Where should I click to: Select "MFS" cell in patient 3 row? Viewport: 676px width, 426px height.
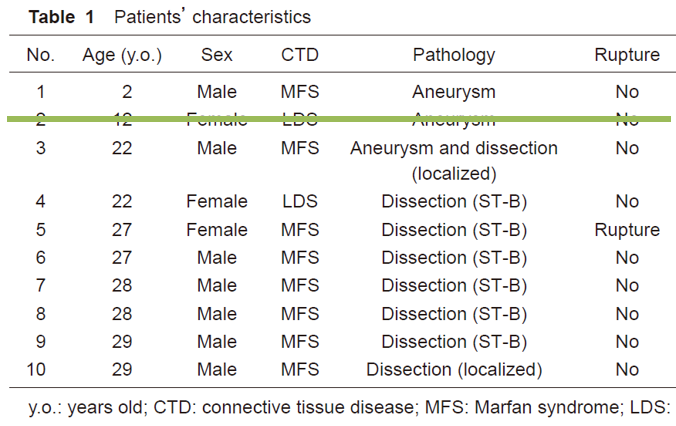click(300, 148)
